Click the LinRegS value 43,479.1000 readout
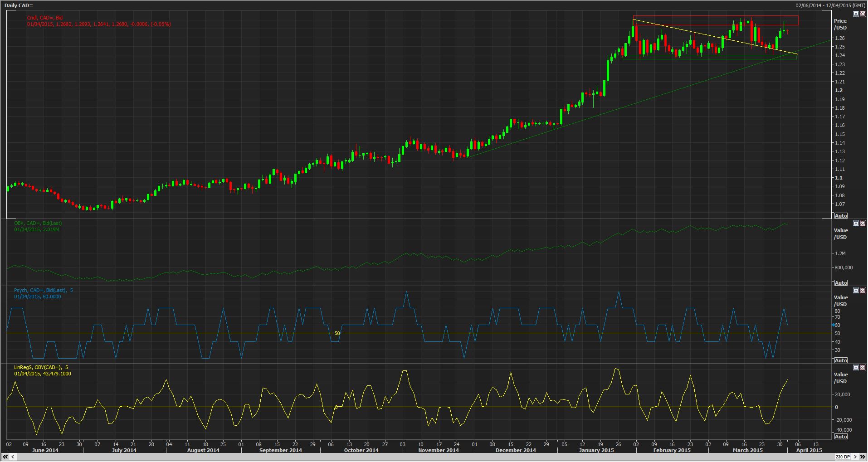The image size is (868, 462). (x=56, y=374)
